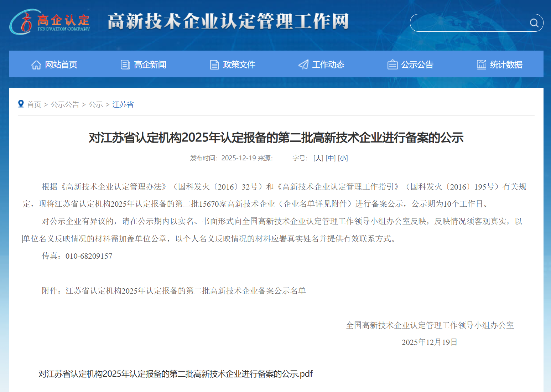
Task: Set font size to small [小]
Action: (x=343, y=158)
